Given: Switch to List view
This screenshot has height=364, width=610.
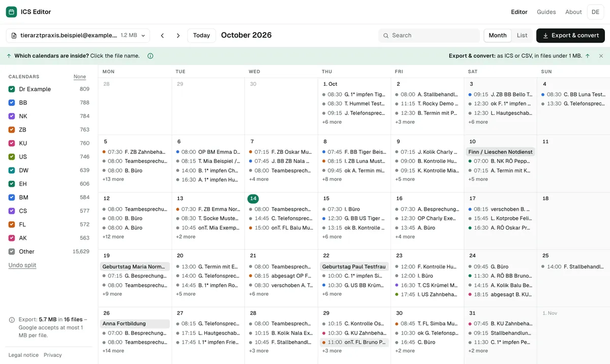Looking at the screenshot, I should tap(522, 36).
